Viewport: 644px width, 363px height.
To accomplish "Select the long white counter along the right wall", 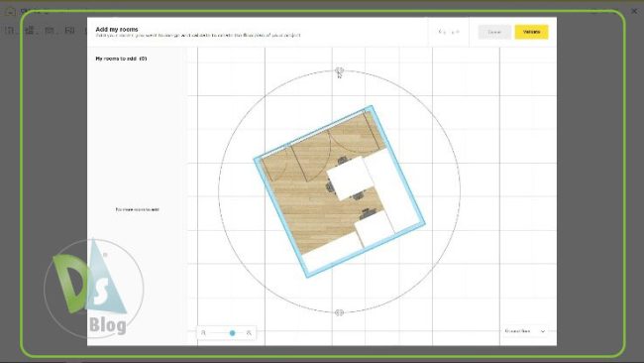I will (391, 190).
